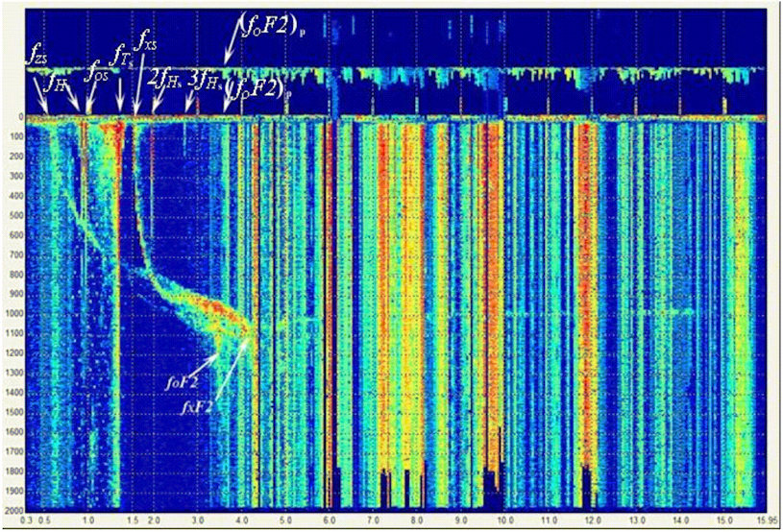Click the 800 range axis label
Viewport: 783px width, 532px height.
(15, 274)
